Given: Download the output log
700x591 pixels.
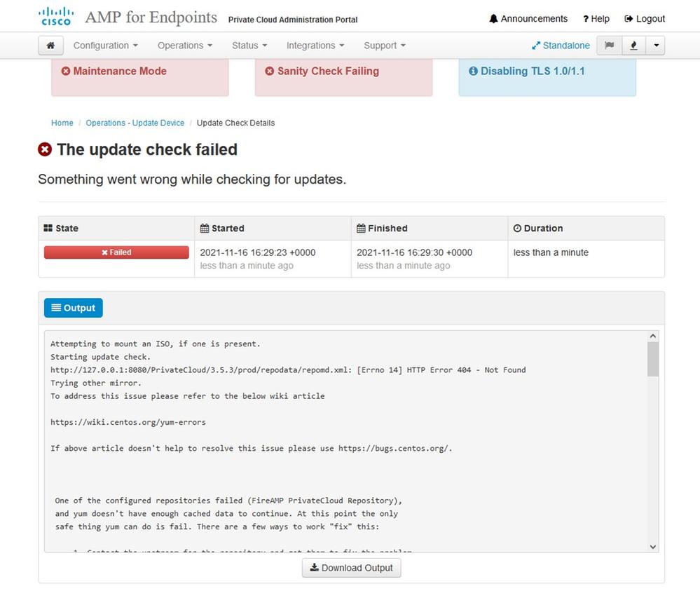Looking at the screenshot, I should (x=351, y=568).
